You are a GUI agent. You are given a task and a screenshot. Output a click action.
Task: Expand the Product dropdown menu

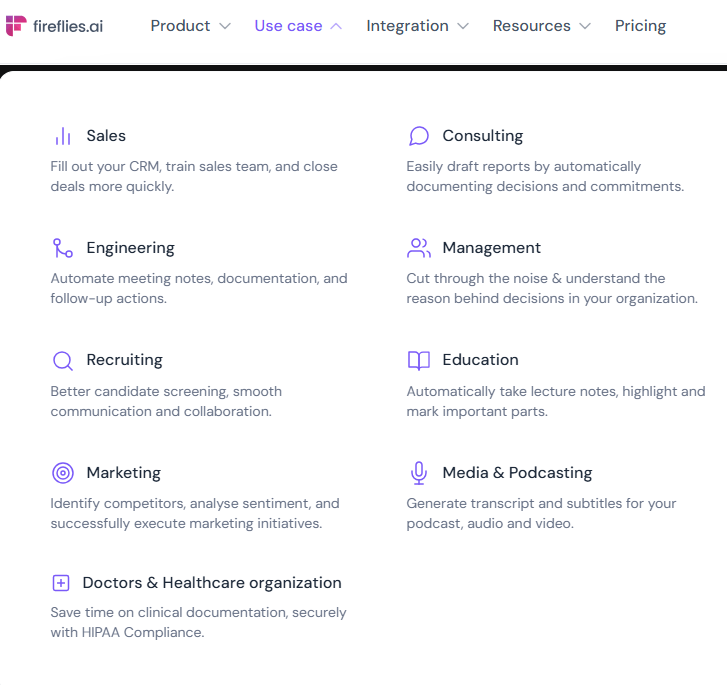[x=190, y=26]
